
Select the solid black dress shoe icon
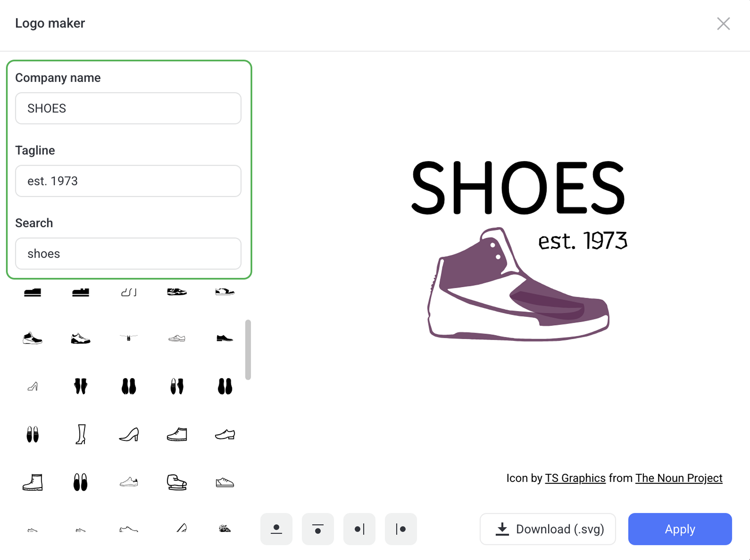[225, 338]
